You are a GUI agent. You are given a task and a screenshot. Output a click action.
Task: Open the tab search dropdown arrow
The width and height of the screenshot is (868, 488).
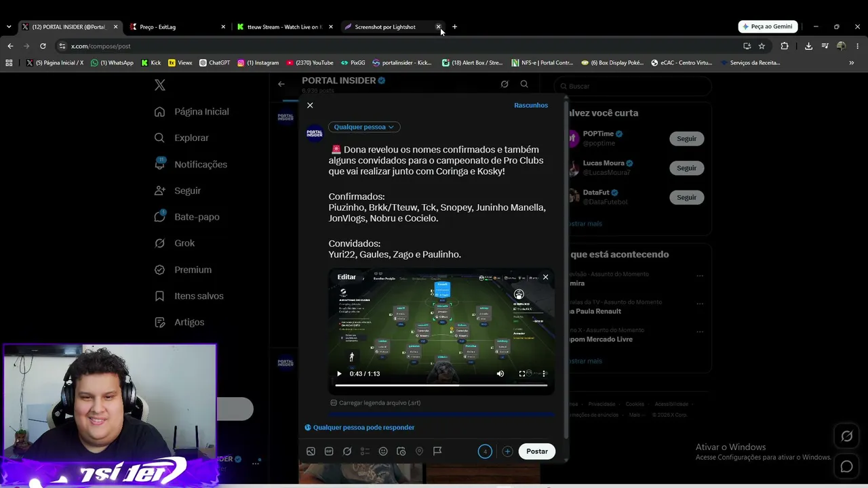9,27
